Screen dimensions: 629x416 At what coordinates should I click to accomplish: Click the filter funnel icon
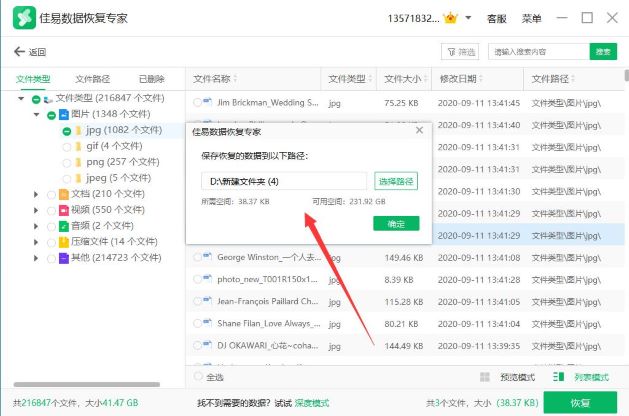click(451, 52)
